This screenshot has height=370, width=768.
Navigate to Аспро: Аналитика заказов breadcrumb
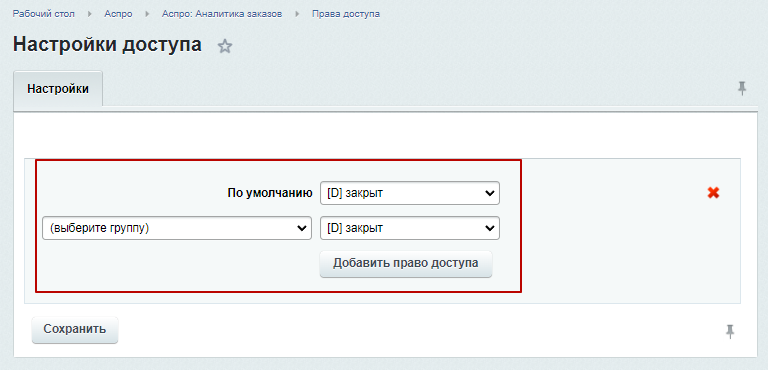click(222, 14)
